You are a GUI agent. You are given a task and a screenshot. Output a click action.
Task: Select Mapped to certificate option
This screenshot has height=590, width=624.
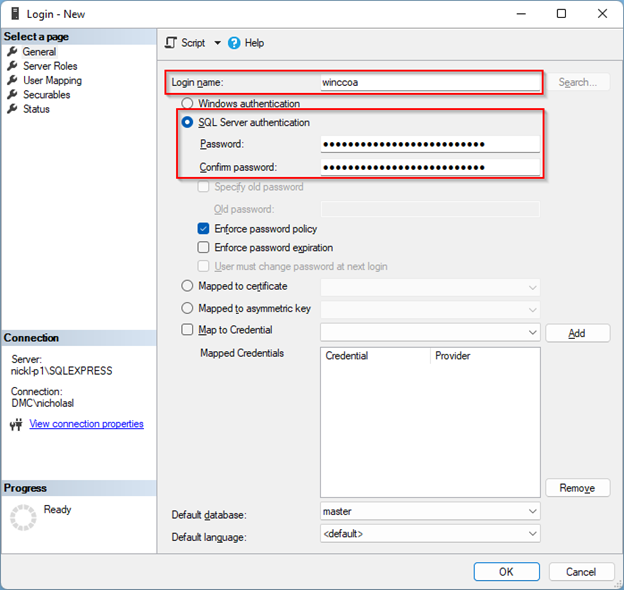pyautogui.click(x=186, y=287)
